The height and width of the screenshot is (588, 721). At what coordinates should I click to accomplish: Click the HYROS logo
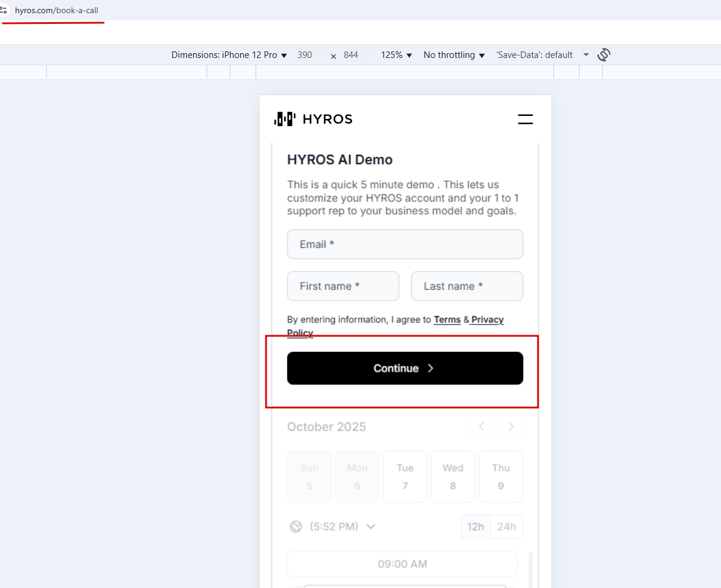[x=313, y=119]
